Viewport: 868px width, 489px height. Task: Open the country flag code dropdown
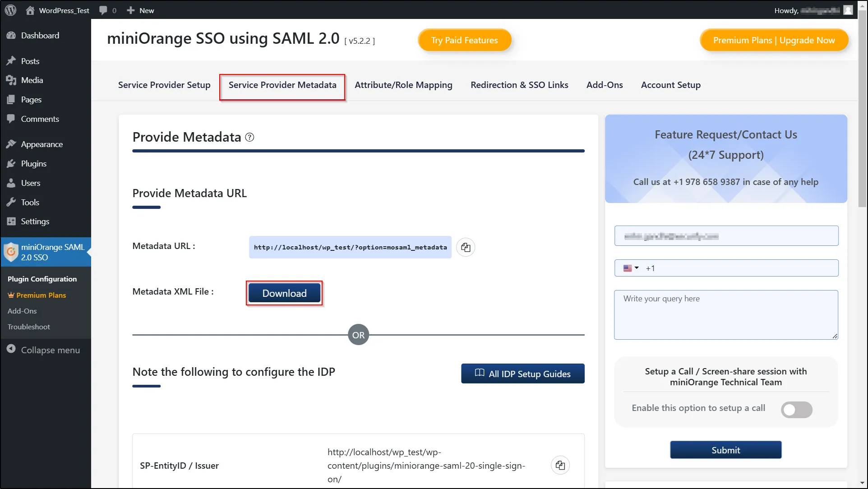[631, 268]
